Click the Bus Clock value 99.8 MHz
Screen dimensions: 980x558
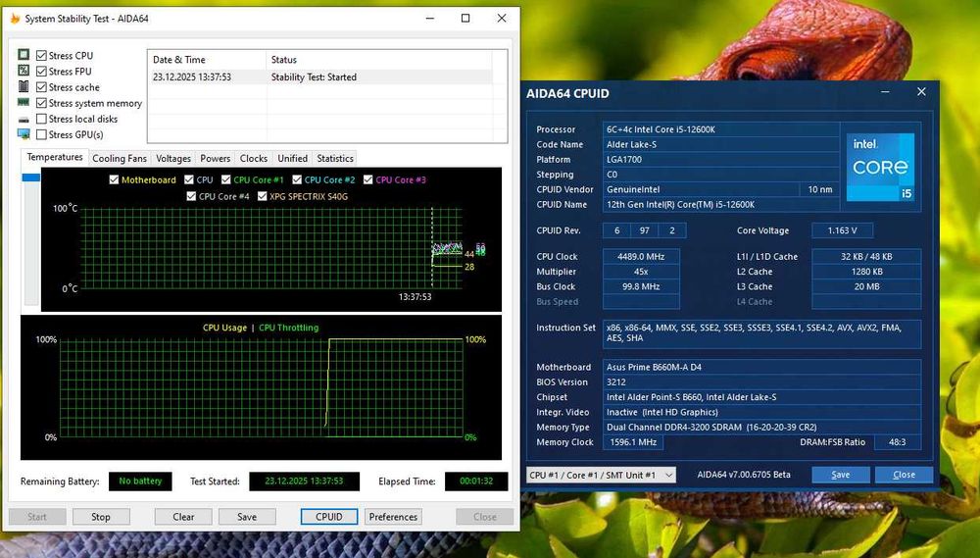pos(641,286)
